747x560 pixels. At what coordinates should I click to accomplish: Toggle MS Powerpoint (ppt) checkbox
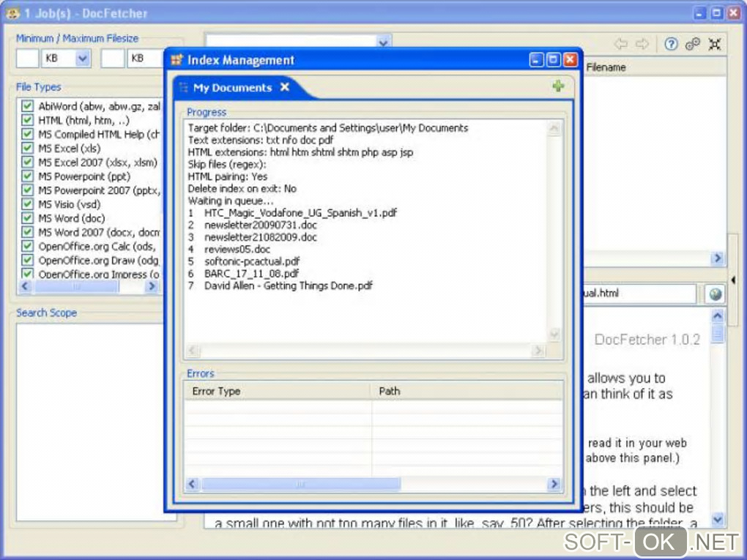click(x=27, y=176)
